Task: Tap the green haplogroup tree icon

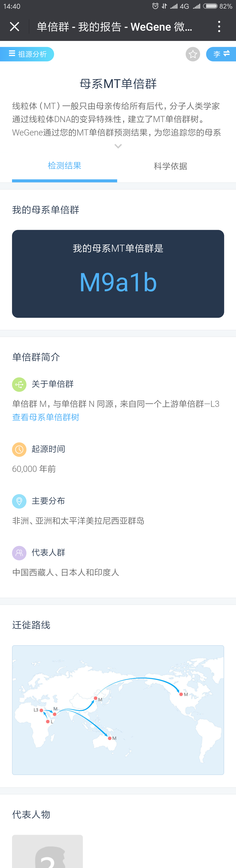Action: 19,384
